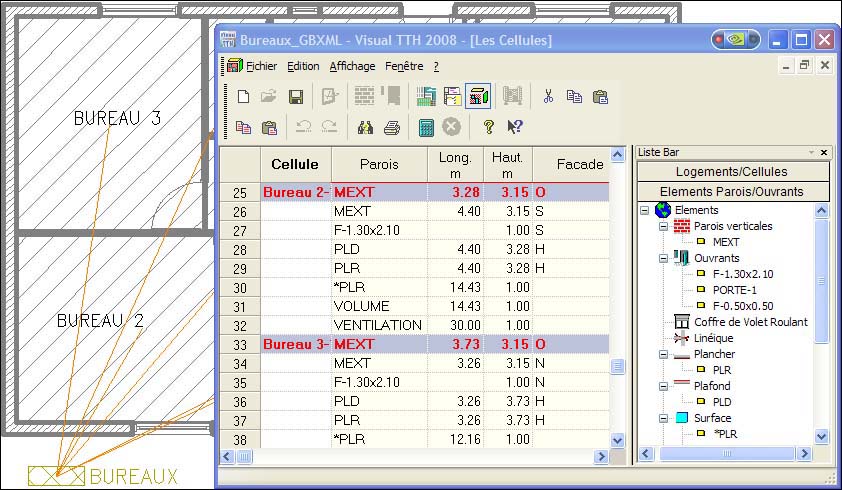Screen dimensions: 842x490
Task: Select the Linéique tree item
Action: pyautogui.click(x=713, y=338)
